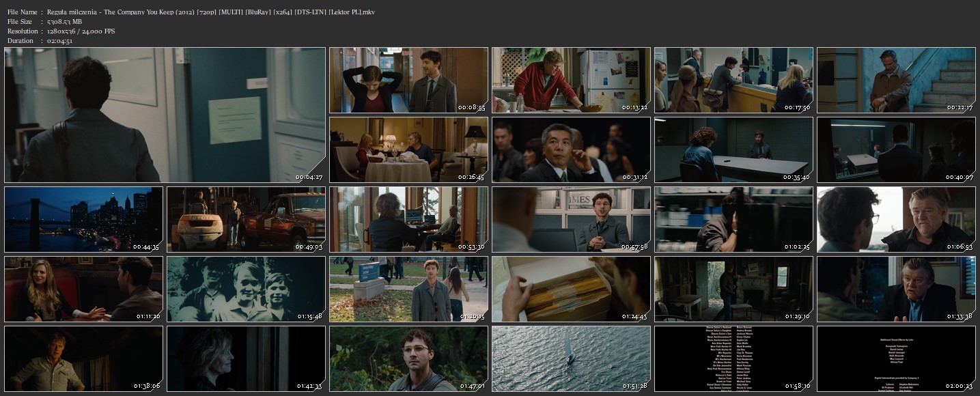Click the kitchen scene thumbnail at 00:13:22
Screen dimensions: 980x396
coord(571,80)
